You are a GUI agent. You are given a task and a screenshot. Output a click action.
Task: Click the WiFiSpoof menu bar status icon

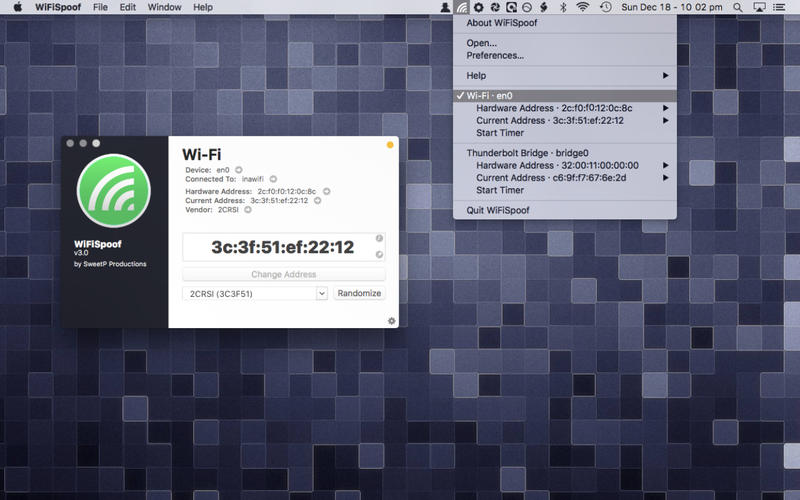[x=462, y=7]
